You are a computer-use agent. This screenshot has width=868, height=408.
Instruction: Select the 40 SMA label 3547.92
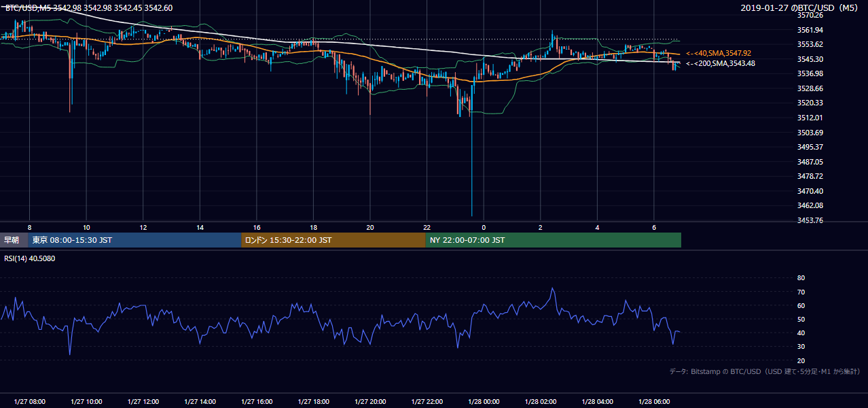(719, 53)
